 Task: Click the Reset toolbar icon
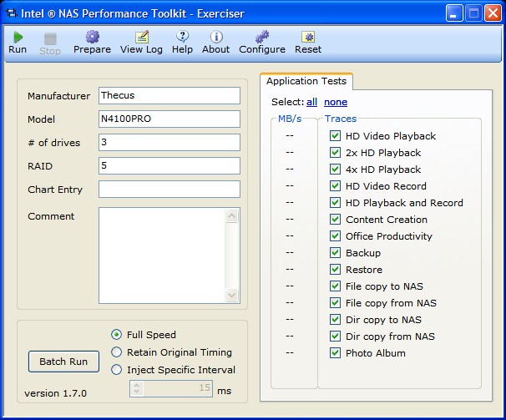(x=308, y=37)
